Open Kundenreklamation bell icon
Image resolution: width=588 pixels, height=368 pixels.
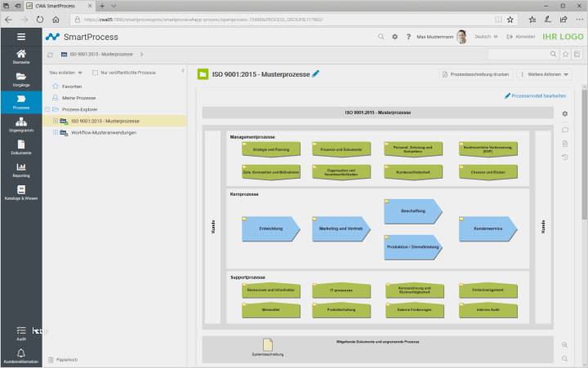[x=21, y=353]
